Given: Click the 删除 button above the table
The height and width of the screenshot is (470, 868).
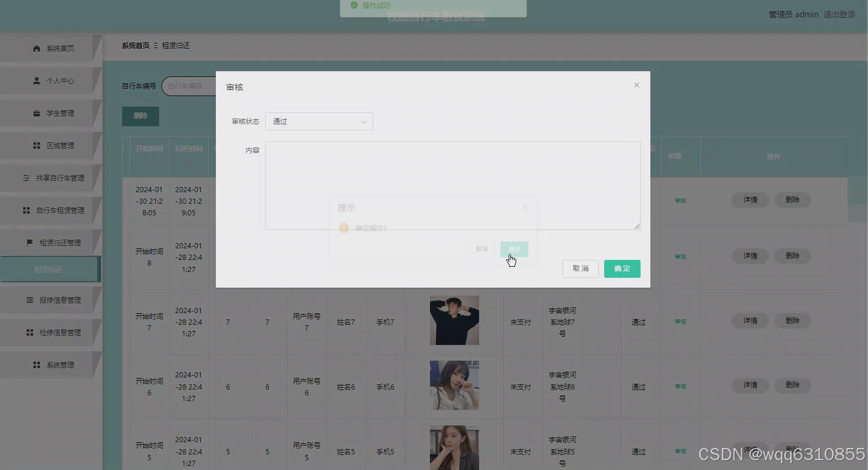Looking at the screenshot, I should point(141,116).
